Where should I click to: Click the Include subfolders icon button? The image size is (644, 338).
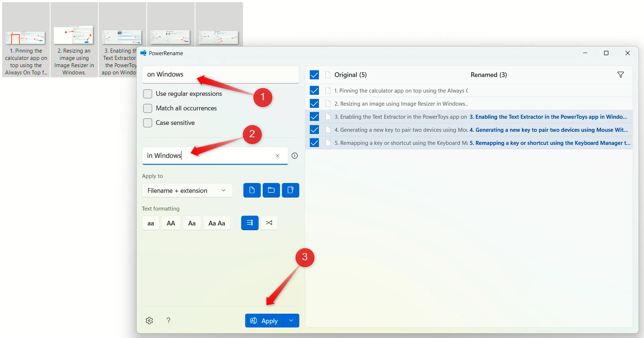pos(290,190)
